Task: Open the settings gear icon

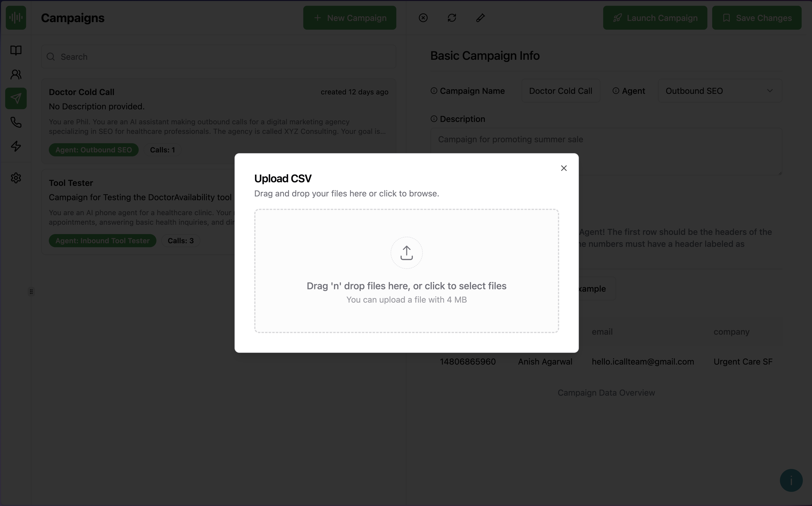Action: (16, 178)
